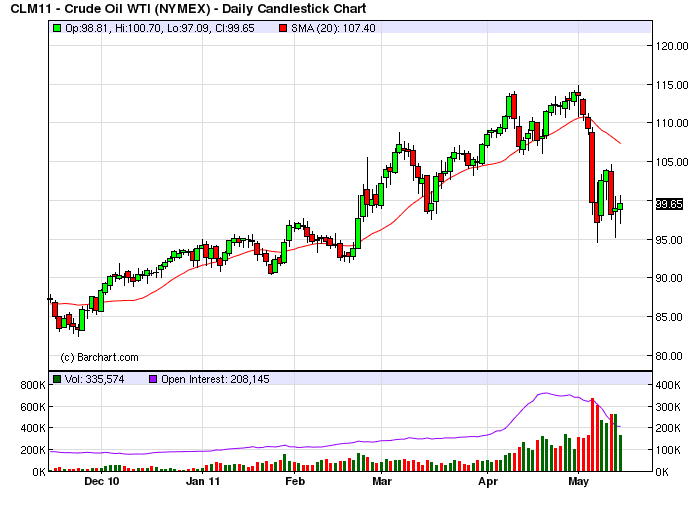
Task: Click the 110.00 price axis label
Action: coord(672,123)
